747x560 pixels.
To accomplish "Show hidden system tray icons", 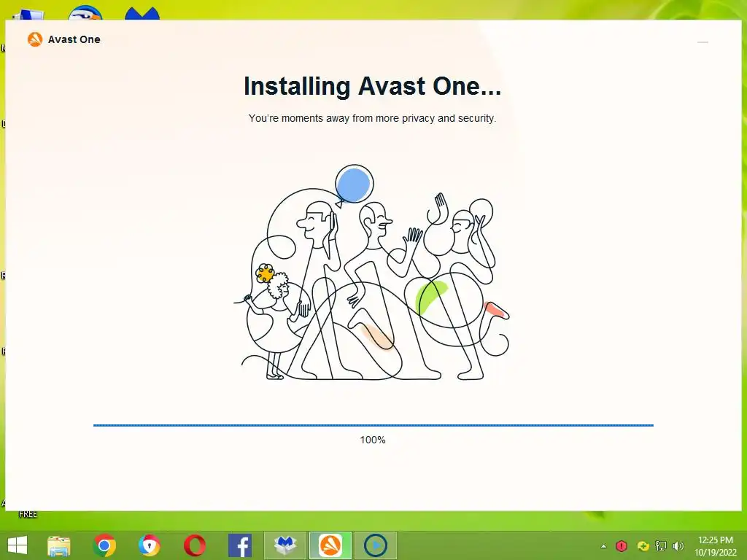I will coord(603,546).
